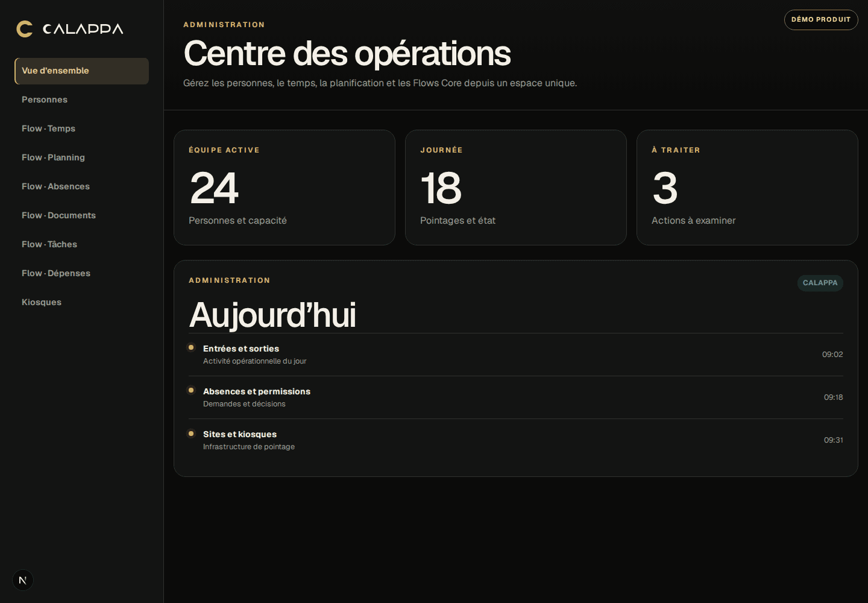Click the Infrastructure de pointage subtitle
Screen dimensions: 868x603
249,447
